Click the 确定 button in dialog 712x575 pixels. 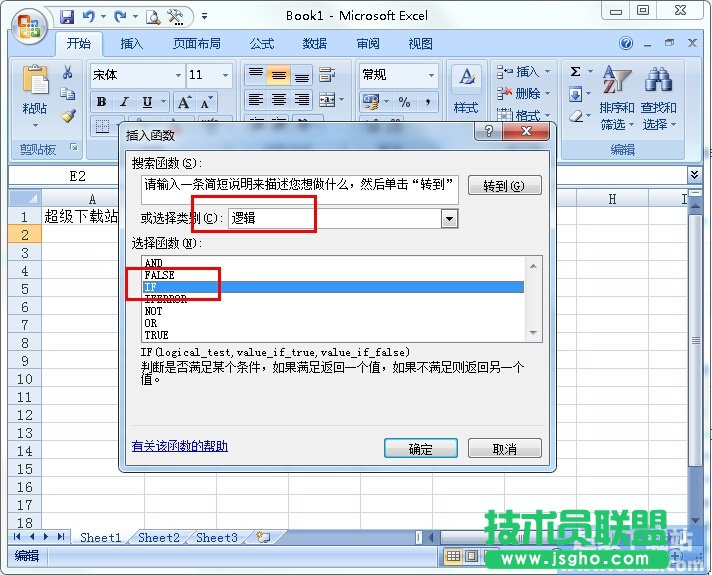420,449
